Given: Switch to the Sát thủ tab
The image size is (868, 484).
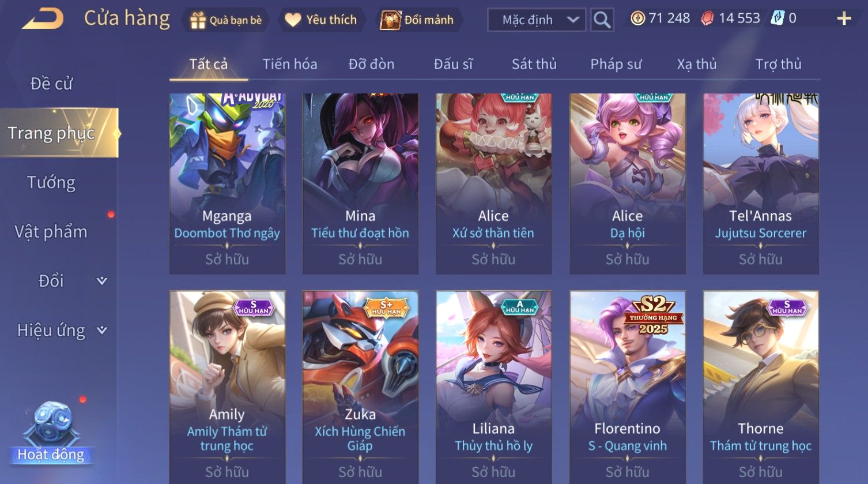Looking at the screenshot, I should pyautogui.click(x=534, y=64).
